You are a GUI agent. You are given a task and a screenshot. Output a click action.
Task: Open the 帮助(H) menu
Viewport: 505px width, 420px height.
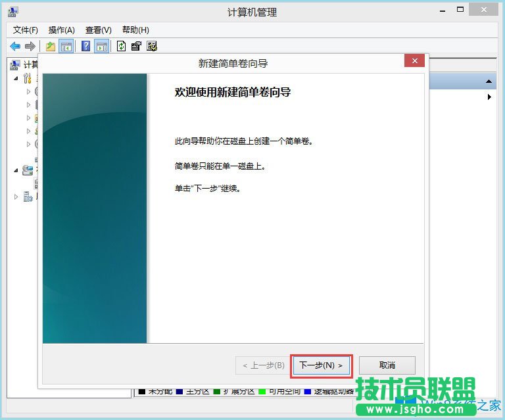coord(135,30)
